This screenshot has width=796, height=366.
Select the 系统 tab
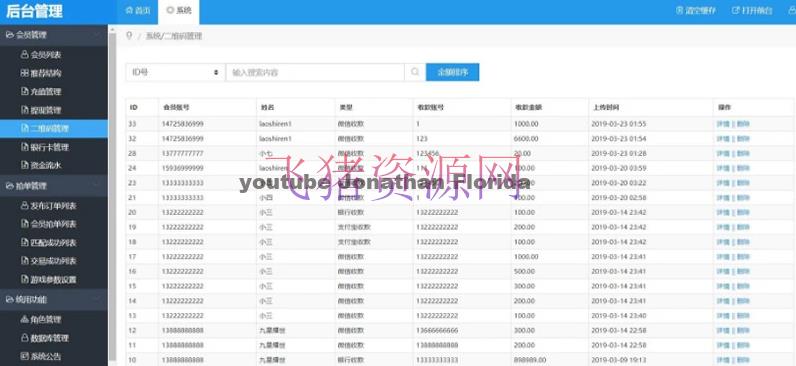[179, 11]
